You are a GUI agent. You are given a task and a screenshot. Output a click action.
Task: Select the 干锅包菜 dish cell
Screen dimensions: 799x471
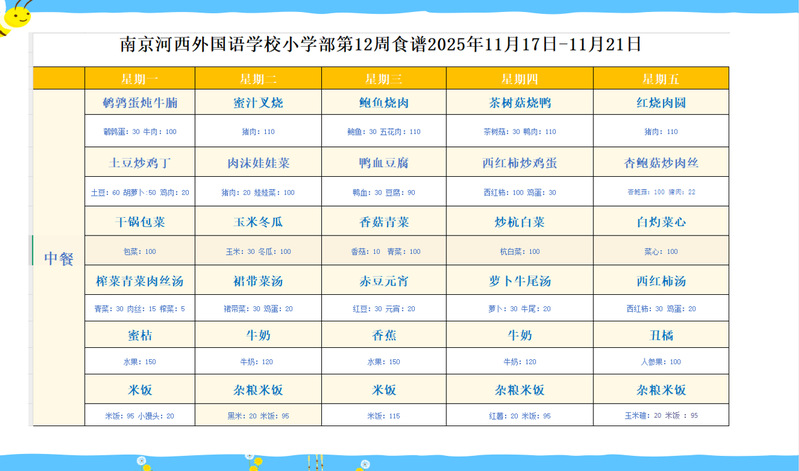[140, 222]
